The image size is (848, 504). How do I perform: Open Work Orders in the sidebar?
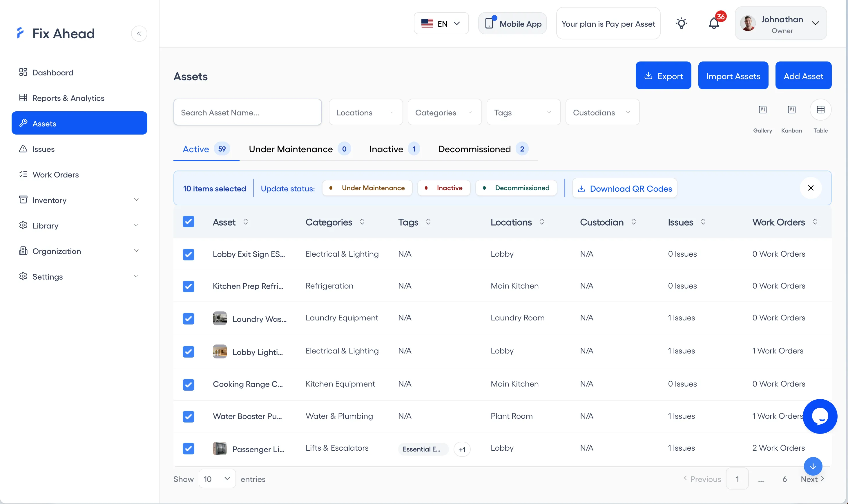coord(79,175)
